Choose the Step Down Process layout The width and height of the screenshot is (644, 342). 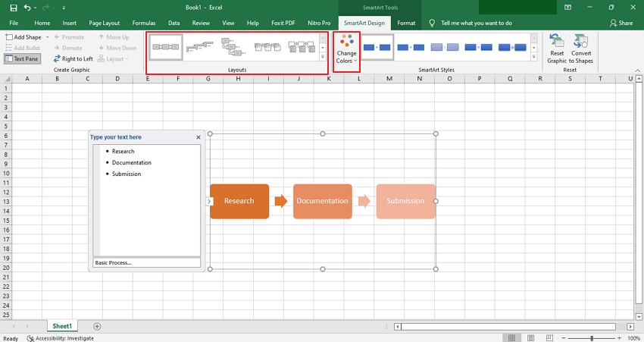[233, 47]
